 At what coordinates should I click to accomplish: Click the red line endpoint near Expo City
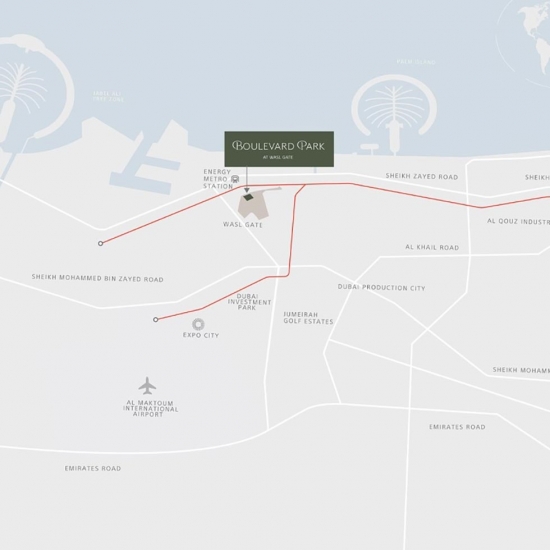coord(156,320)
